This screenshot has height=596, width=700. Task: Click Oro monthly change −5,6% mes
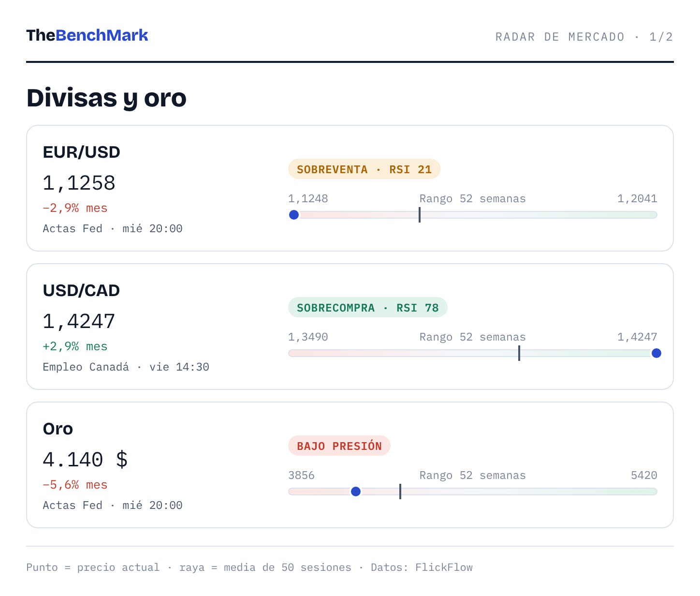coord(75,485)
